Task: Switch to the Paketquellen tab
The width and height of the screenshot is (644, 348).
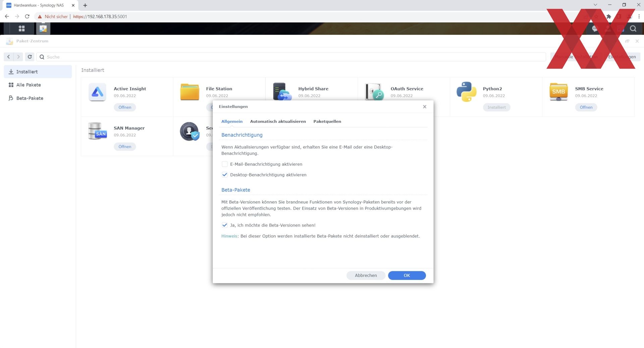Action: 327,121
